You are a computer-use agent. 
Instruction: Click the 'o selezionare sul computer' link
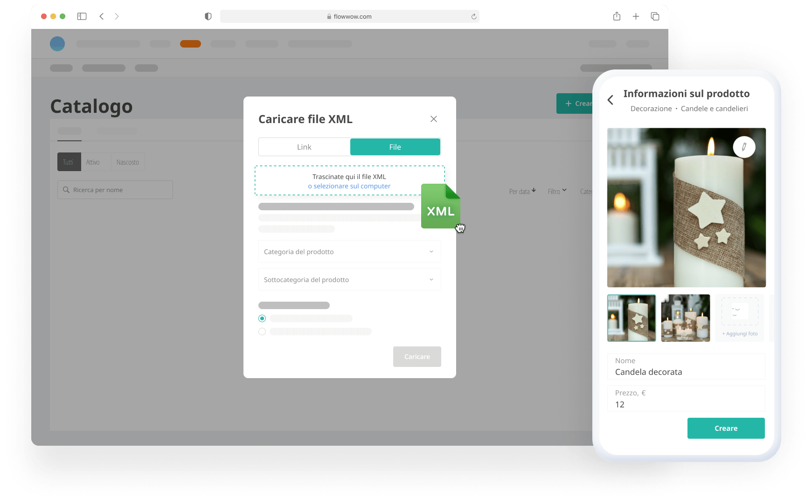point(349,186)
